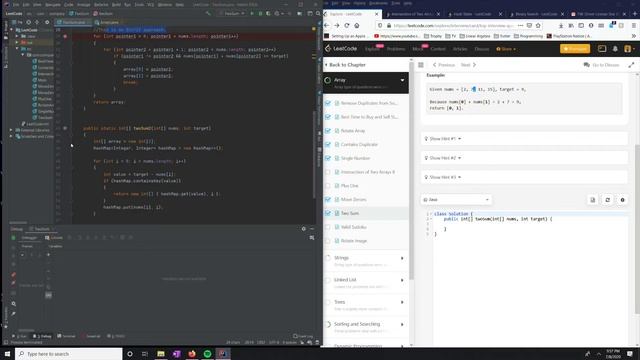Go back in Firefox browser
640x360 pixels.
(327, 25)
